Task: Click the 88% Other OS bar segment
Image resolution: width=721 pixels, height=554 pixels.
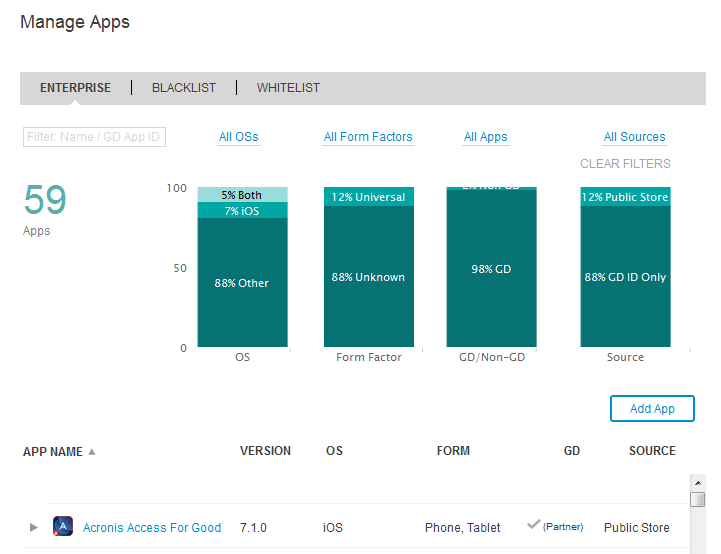Action: (x=242, y=283)
